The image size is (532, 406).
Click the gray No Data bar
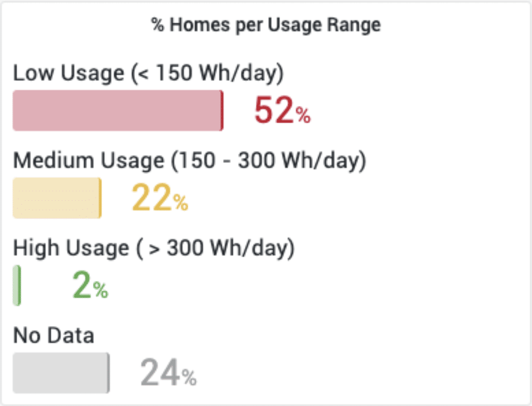pyautogui.click(x=60, y=373)
